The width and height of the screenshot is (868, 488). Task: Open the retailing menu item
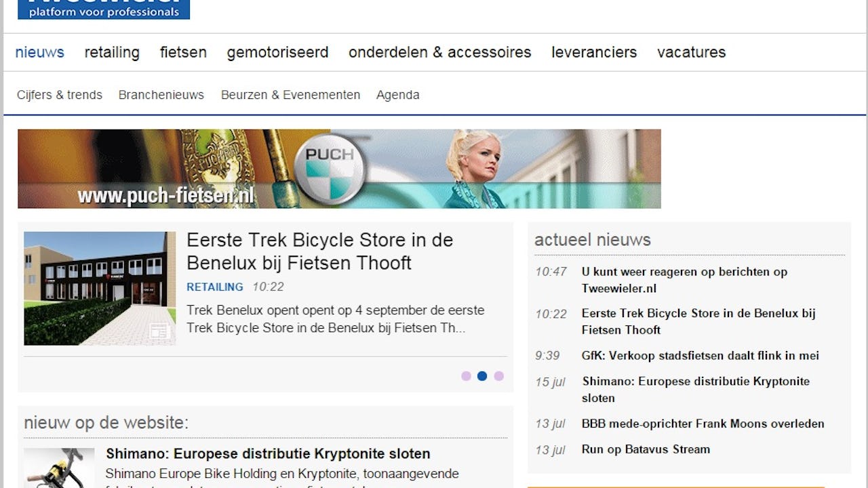pos(112,52)
